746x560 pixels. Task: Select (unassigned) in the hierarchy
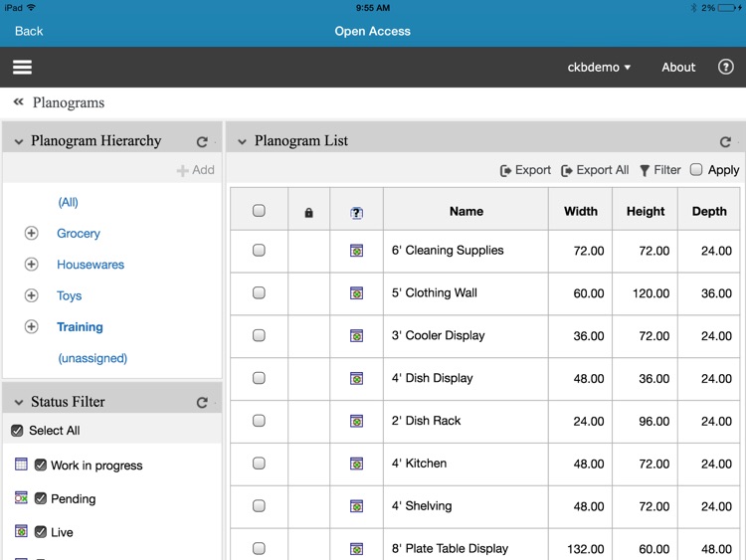click(x=93, y=358)
